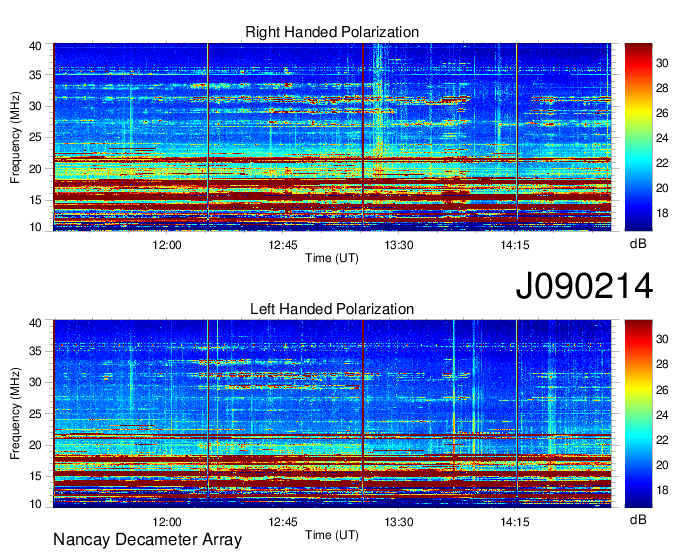Screen dimensions: 680x552
Task: Click the 18 dB label on the bottom colorbar
Action: point(662,490)
